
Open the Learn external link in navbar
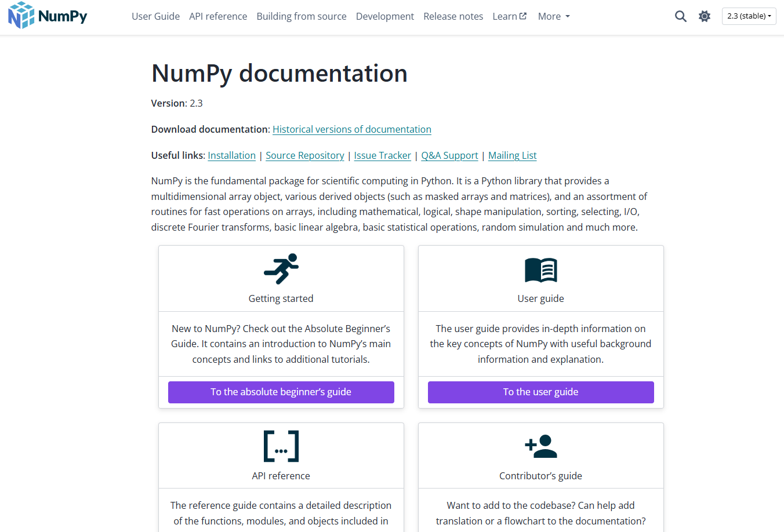tap(510, 16)
